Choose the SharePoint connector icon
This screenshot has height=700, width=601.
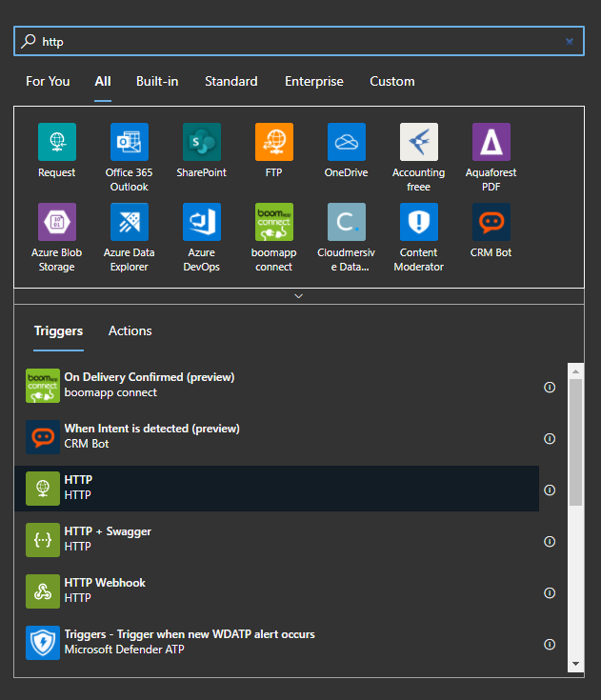tap(201, 142)
